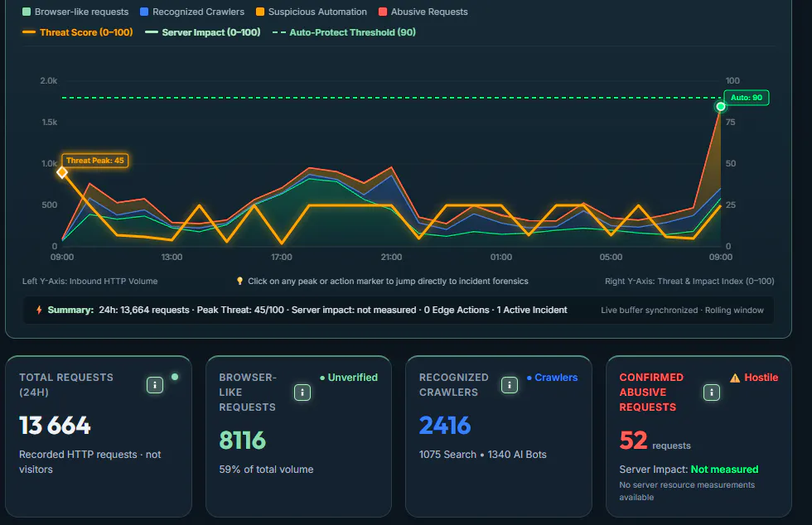The width and height of the screenshot is (812, 525).
Task: Click the Not measured server impact text
Action: (724, 470)
